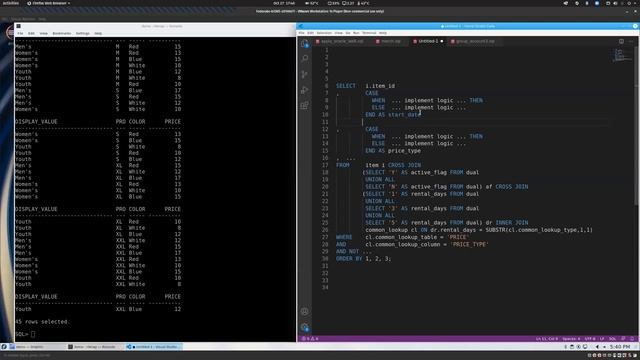
Task: Open the Terminal menu in VS Code
Action: 369,33
